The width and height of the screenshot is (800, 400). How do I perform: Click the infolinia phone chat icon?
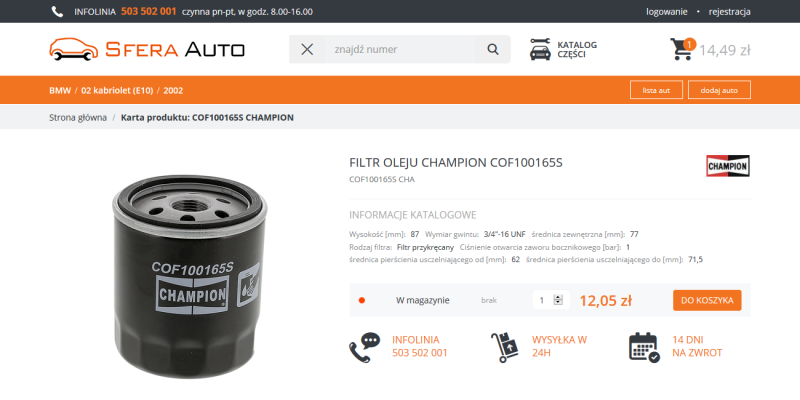click(x=365, y=347)
